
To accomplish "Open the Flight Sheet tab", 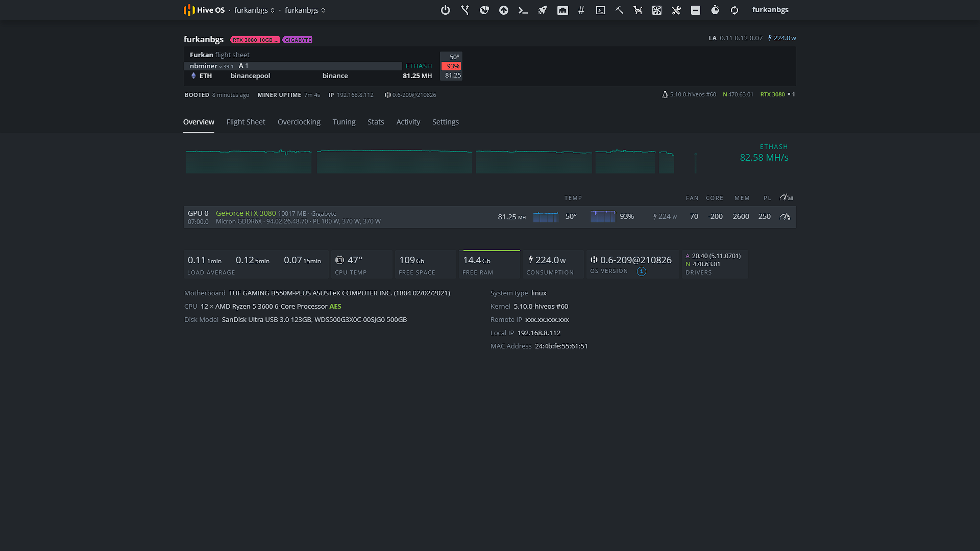I will (246, 122).
